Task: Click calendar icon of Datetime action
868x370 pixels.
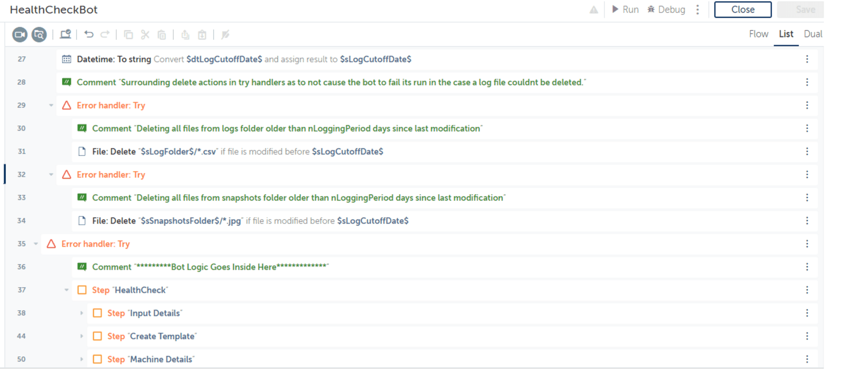Action: [x=67, y=59]
